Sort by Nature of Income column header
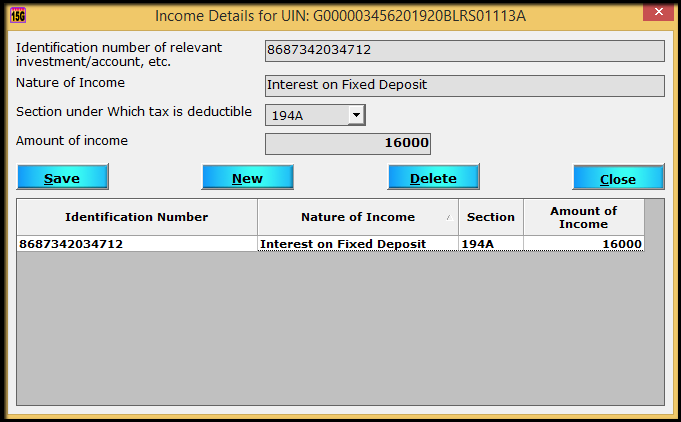 358,217
